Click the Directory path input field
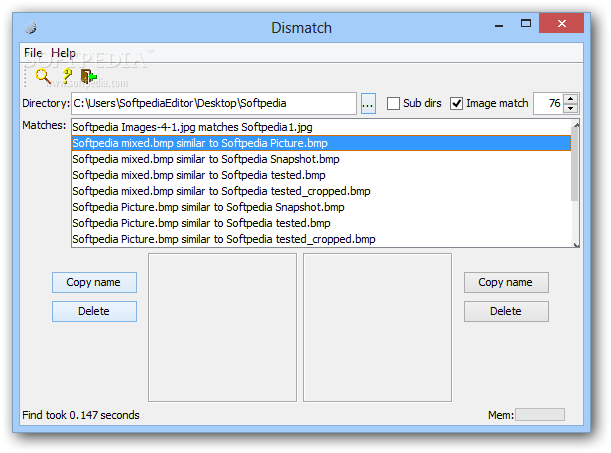 pyautogui.click(x=214, y=103)
